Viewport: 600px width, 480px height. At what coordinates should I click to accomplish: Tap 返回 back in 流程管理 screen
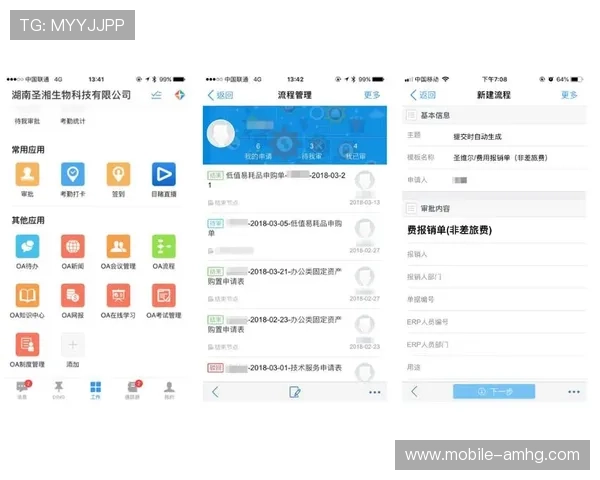pos(220,95)
